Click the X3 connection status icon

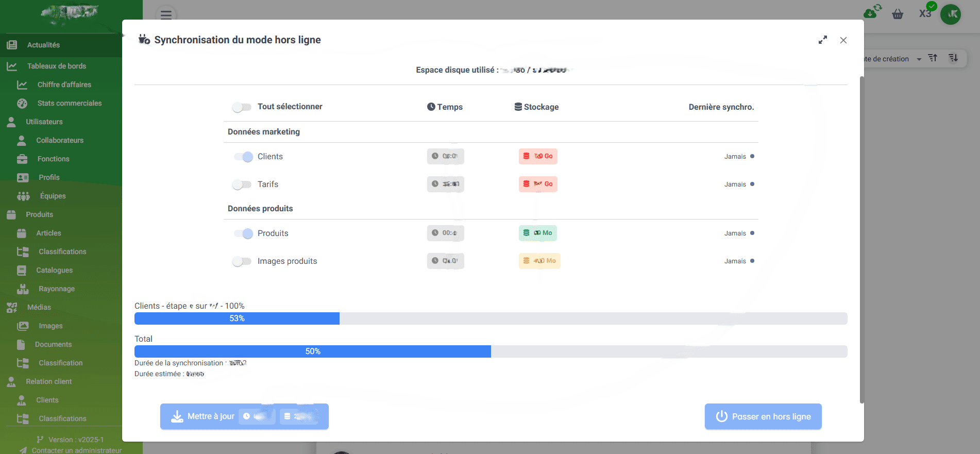coord(926,11)
